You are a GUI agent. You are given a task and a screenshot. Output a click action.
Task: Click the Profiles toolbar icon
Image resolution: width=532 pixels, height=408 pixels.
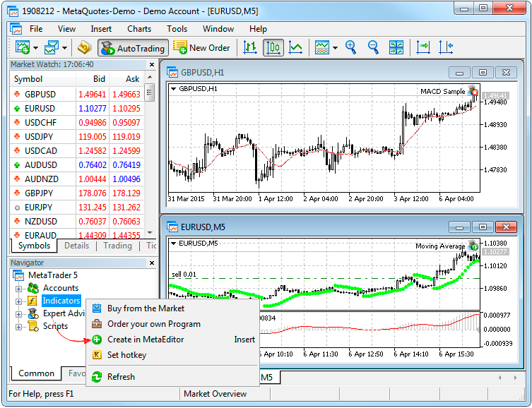[52, 47]
